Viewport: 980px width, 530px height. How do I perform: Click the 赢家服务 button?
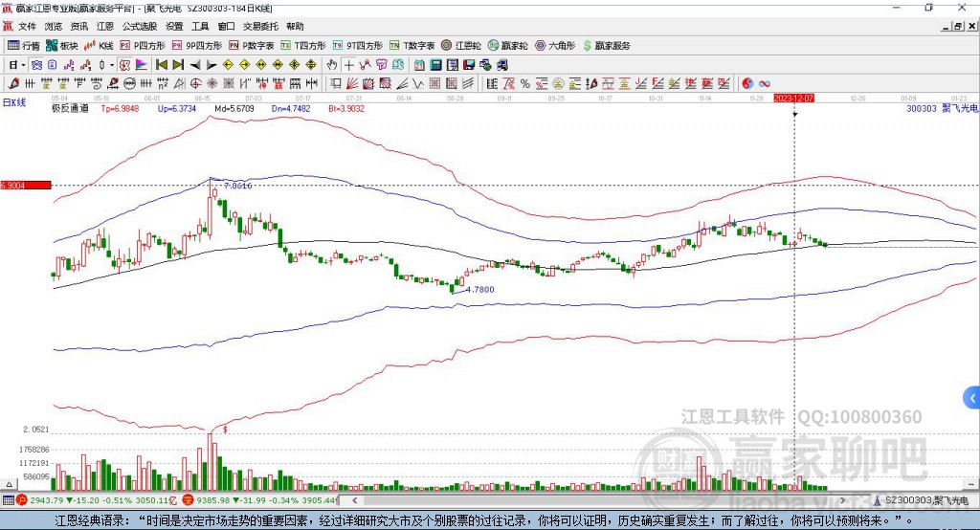(607, 46)
